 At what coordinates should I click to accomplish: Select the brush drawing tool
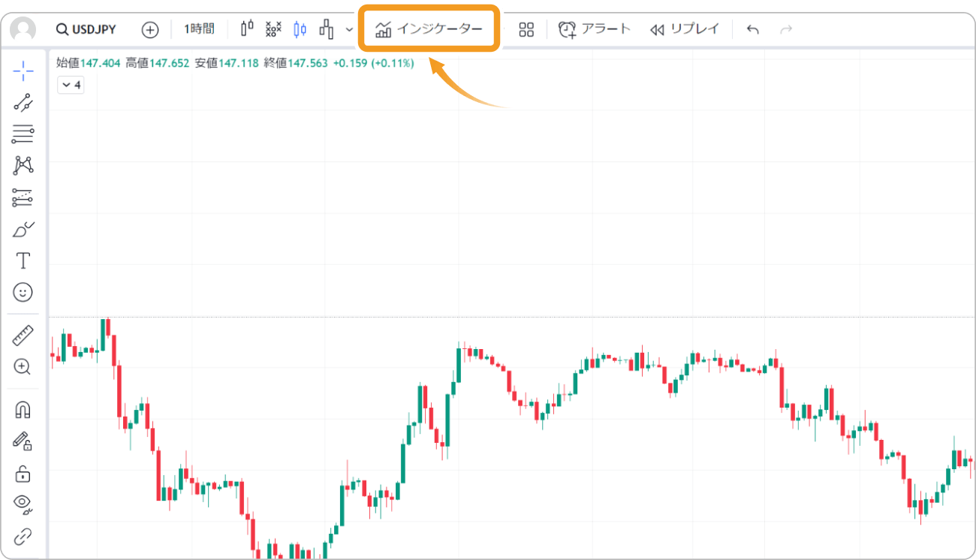(x=23, y=229)
